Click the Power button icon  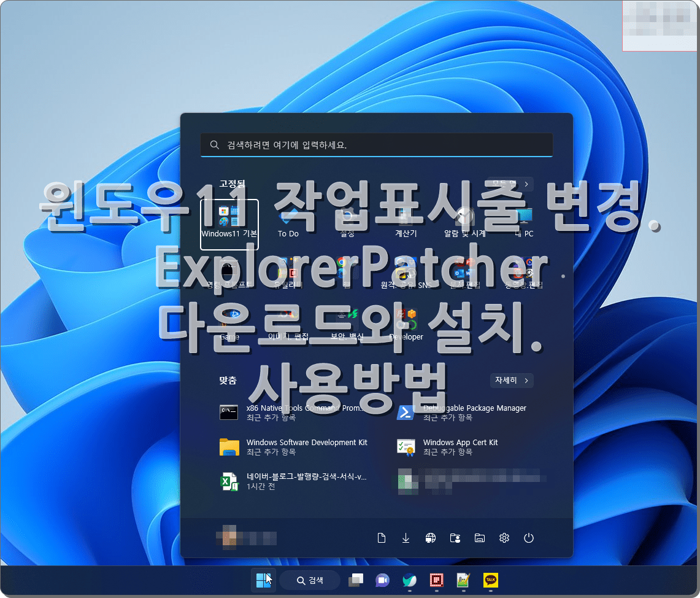pyautogui.click(x=529, y=538)
